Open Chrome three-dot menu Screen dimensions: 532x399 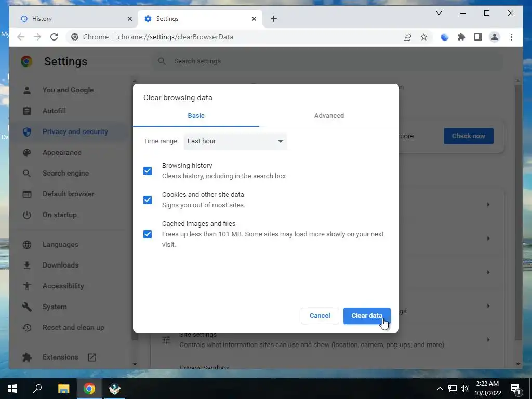511,37
